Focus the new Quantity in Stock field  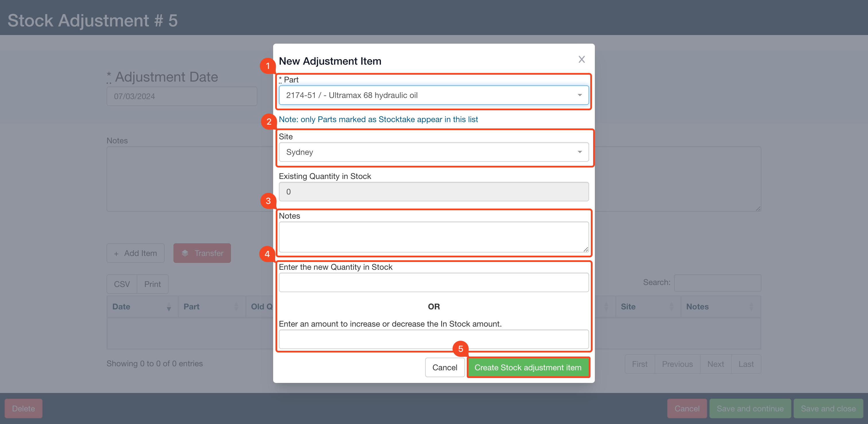point(433,282)
